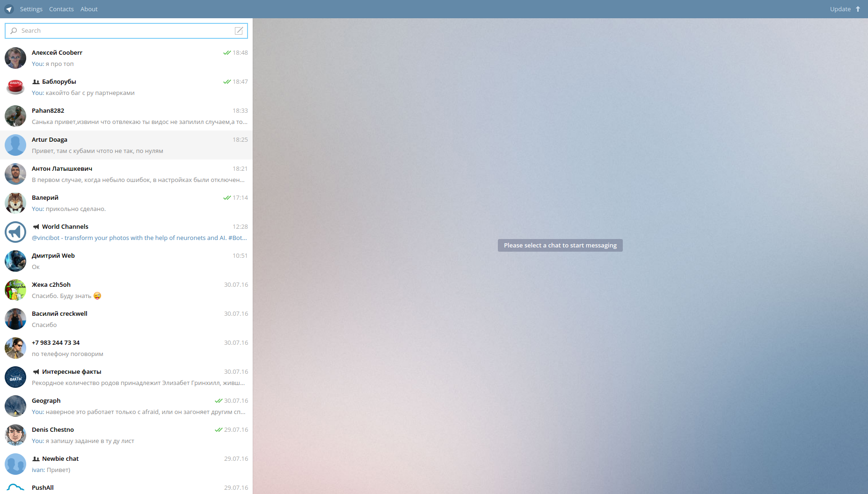Click Василий creckwell avatar
Screen dimensions: 868x494
pos(15,319)
